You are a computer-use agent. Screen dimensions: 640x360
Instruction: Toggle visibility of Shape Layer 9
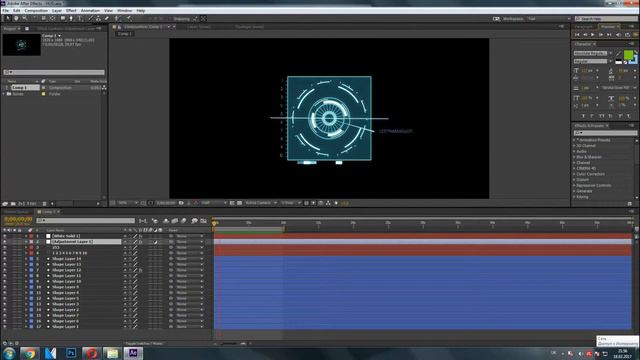4,287
